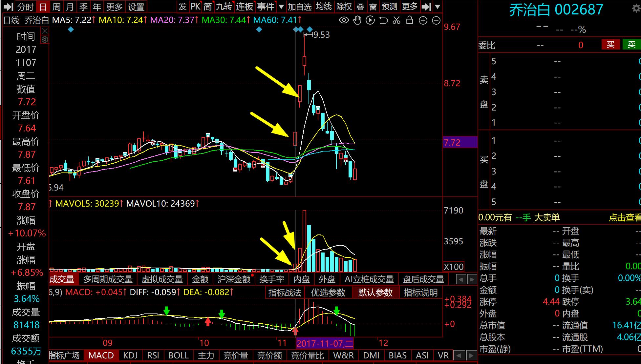Switch to 周 weekly period tab
The height and width of the screenshot is (364, 641).
(56, 7)
